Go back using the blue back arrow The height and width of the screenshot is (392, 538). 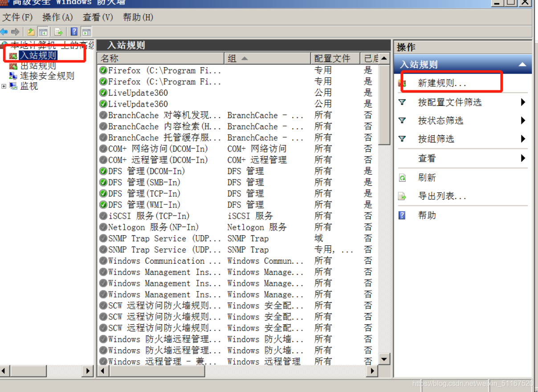point(4,32)
